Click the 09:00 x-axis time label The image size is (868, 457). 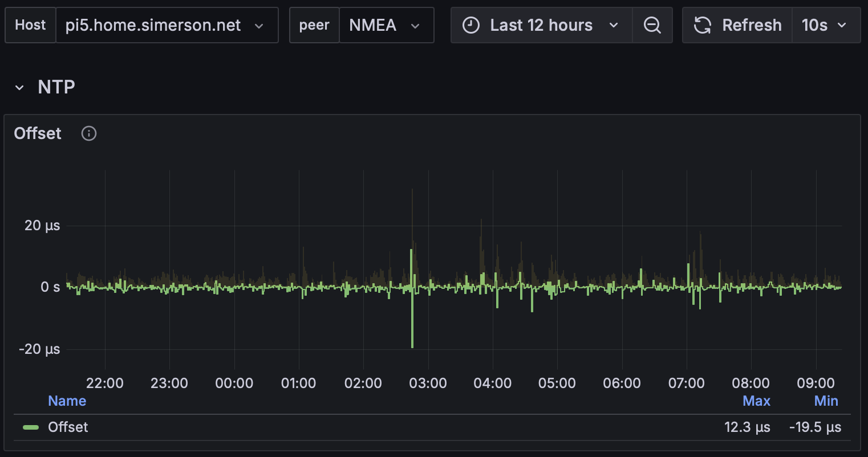pyautogui.click(x=816, y=383)
